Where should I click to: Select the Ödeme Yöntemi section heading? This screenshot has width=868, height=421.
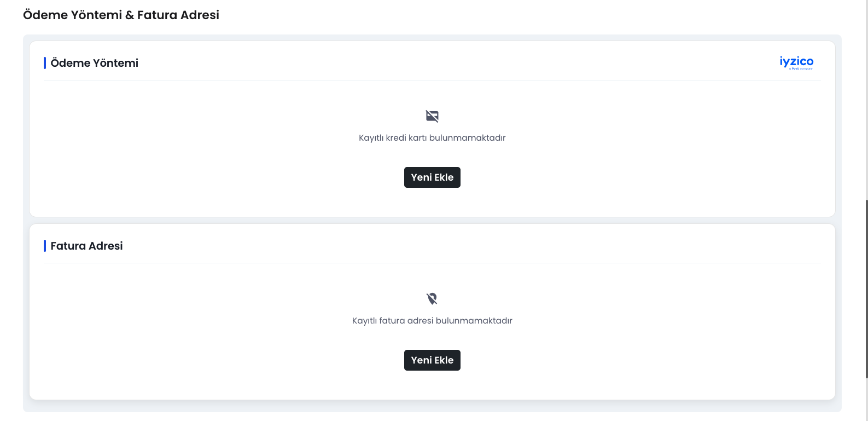tap(95, 63)
